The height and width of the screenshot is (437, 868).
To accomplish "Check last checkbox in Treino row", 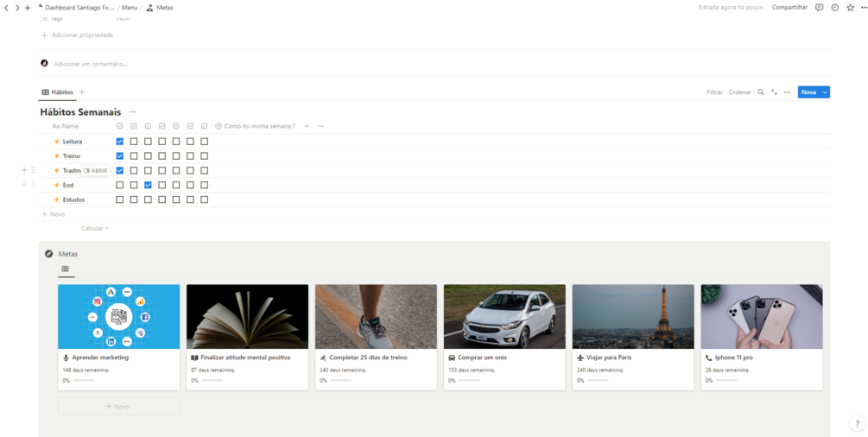I will 205,155.
